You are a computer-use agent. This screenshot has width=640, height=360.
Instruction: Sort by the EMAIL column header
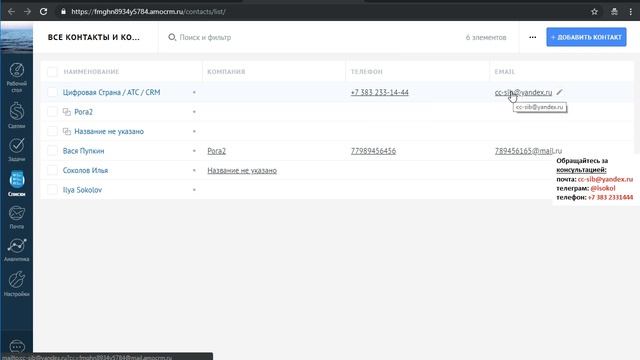504,72
